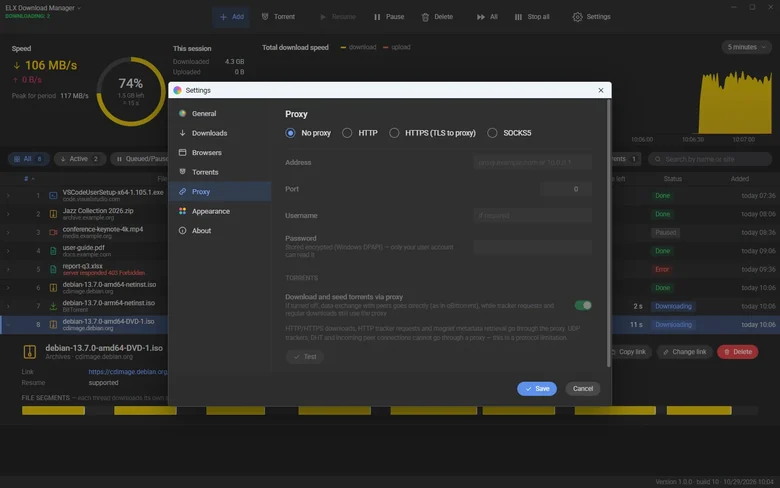This screenshot has width=780, height=488.
Task: Click the first yellow file segment bar
Action: [53, 410]
